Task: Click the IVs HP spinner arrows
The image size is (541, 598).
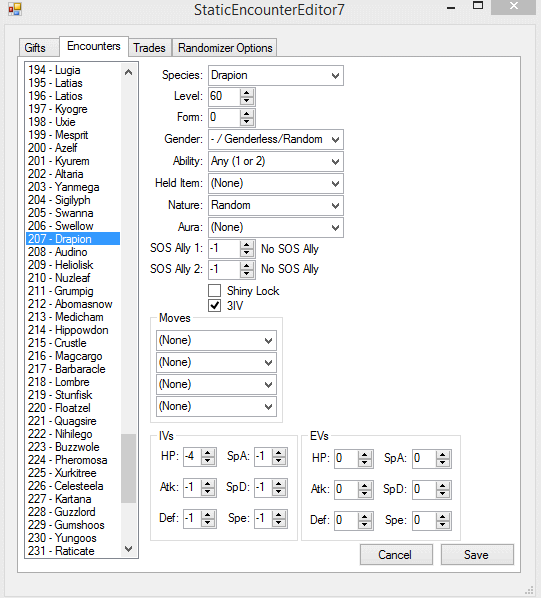Action: pyautogui.click(x=208, y=457)
